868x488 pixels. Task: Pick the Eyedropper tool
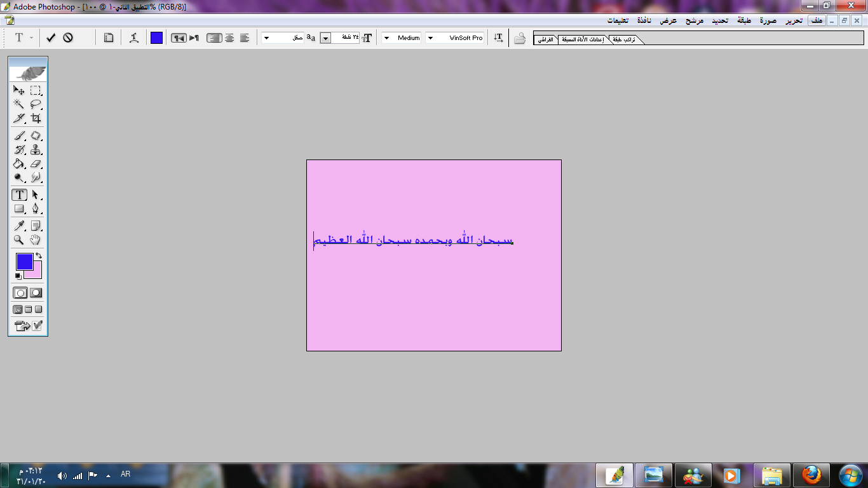pyautogui.click(x=19, y=226)
